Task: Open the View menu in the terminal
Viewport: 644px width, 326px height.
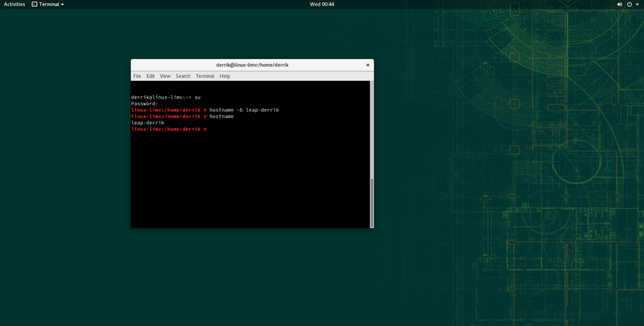Action: pyautogui.click(x=165, y=76)
